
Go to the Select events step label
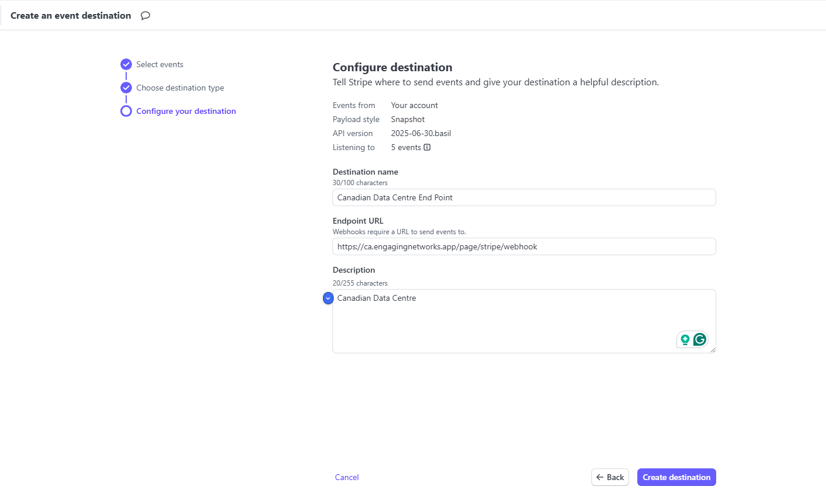pos(159,64)
